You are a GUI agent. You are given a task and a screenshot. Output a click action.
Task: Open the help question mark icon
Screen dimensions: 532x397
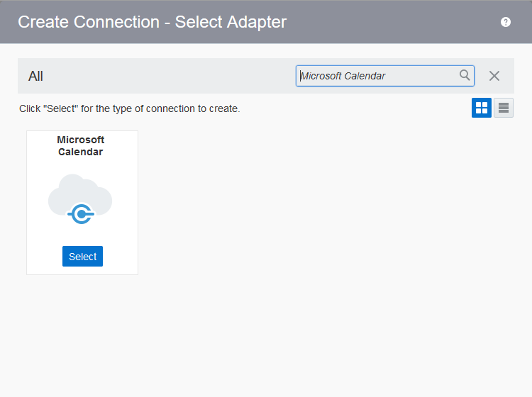(x=506, y=22)
